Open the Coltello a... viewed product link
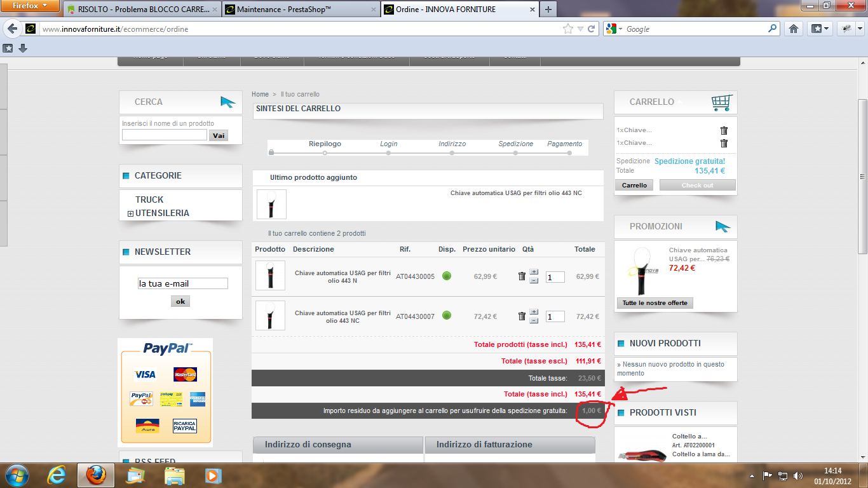Viewport: 868px width, 488px height. (689, 437)
